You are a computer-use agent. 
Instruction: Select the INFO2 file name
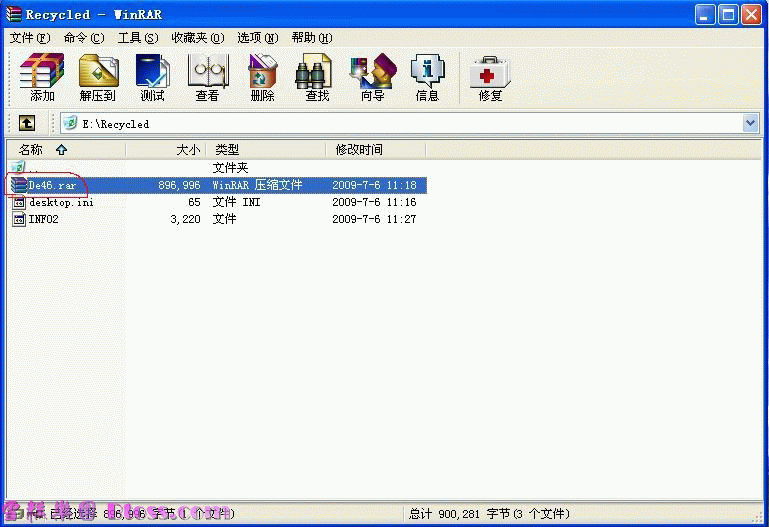tap(44, 219)
